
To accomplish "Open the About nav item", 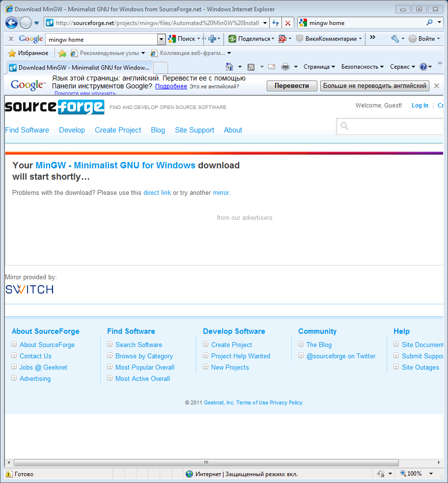I will (x=233, y=130).
